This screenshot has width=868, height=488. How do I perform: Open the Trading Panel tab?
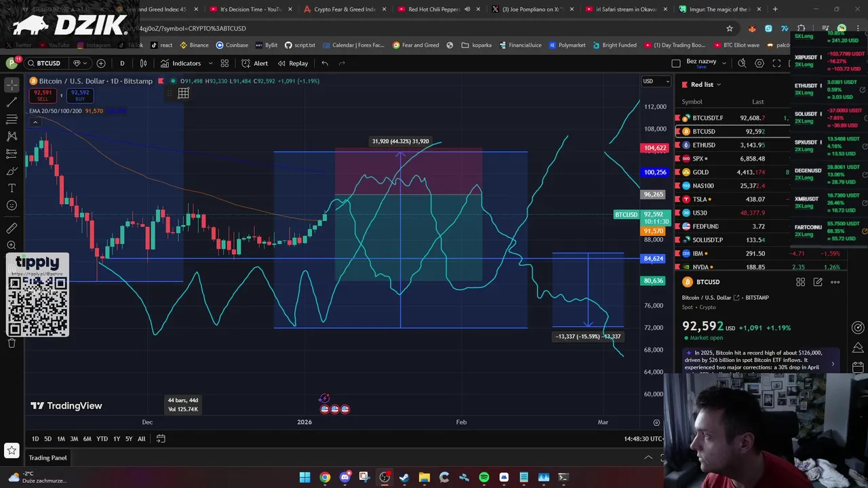tap(47, 457)
